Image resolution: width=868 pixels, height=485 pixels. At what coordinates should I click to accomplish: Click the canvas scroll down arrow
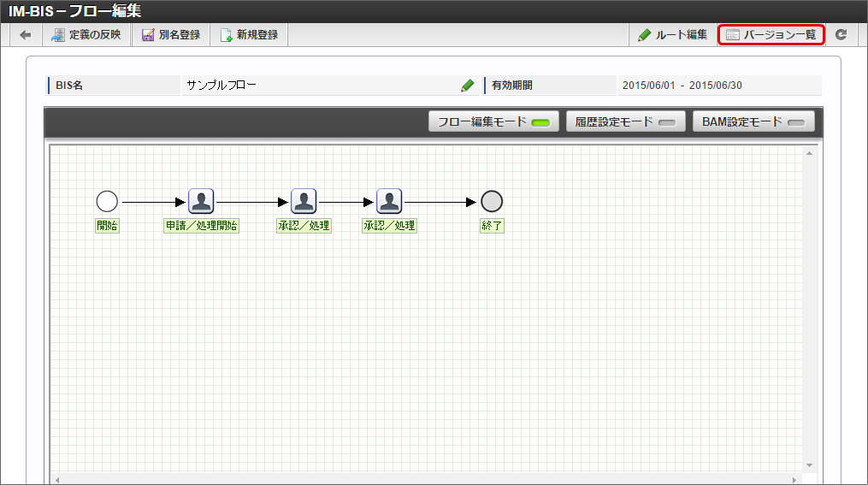[x=809, y=465]
